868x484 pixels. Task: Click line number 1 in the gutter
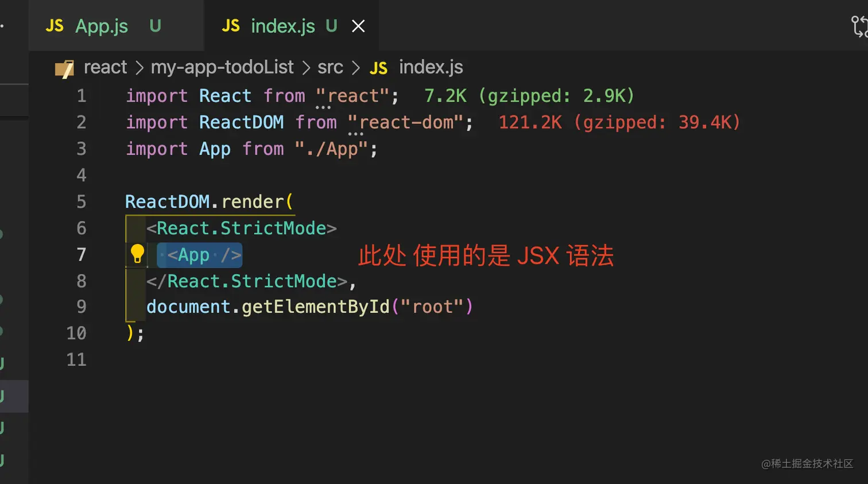(82, 96)
